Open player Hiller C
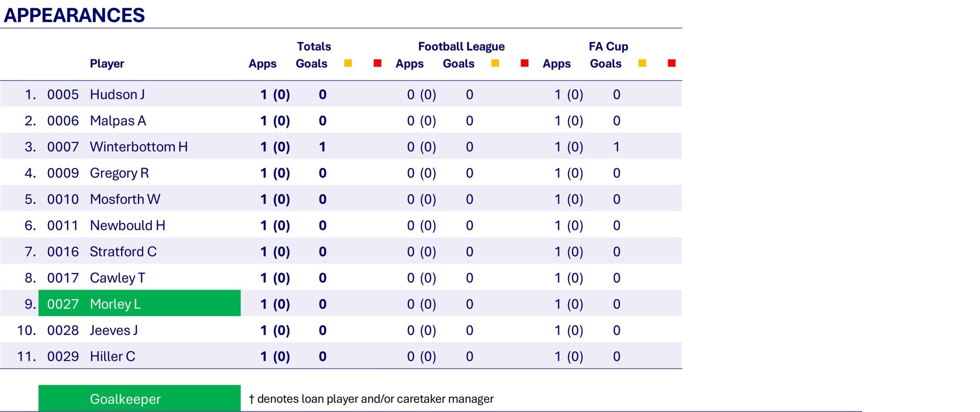The height and width of the screenshot is (412, 980). click(x=112, y=356)
